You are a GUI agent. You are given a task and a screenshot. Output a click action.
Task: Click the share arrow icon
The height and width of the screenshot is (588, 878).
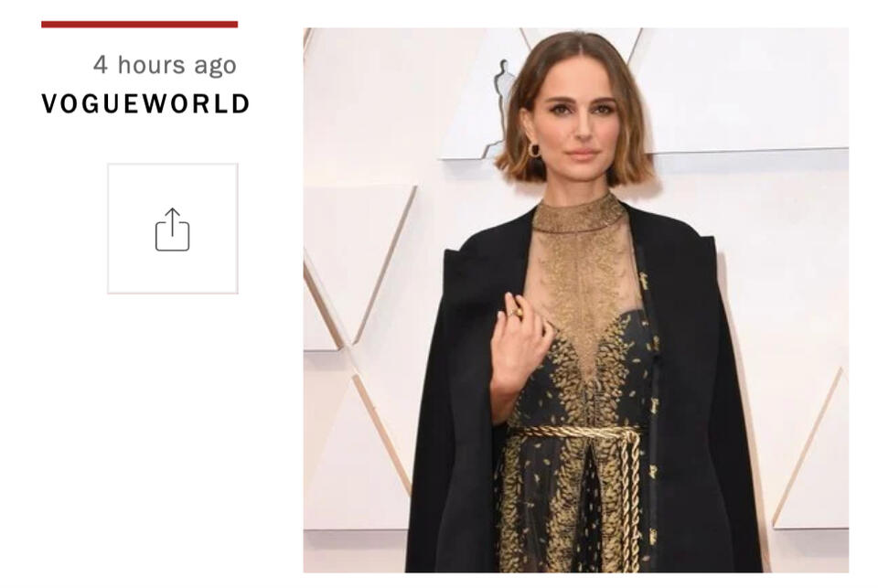point(173,230)
